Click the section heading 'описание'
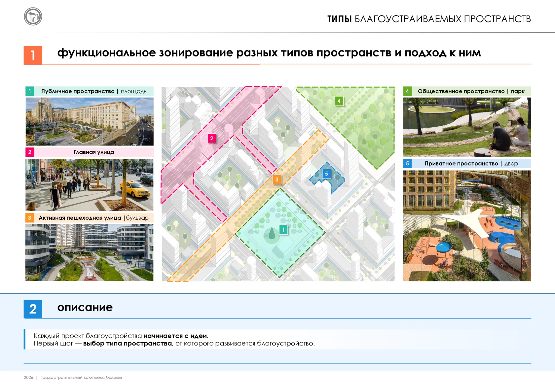 pos(85,308)
